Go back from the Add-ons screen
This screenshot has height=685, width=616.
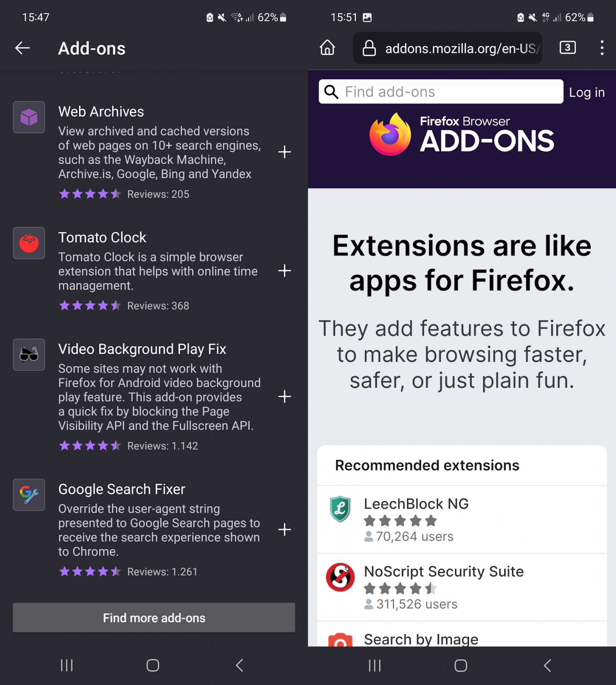pyautogui.click(x=22, y=48)
